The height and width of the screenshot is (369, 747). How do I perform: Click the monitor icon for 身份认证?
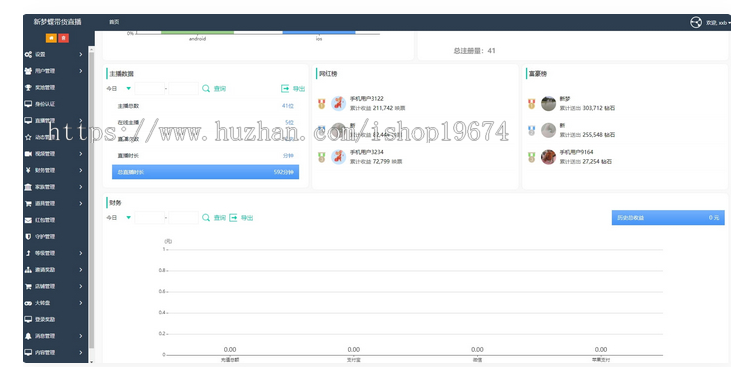(28, 104)
